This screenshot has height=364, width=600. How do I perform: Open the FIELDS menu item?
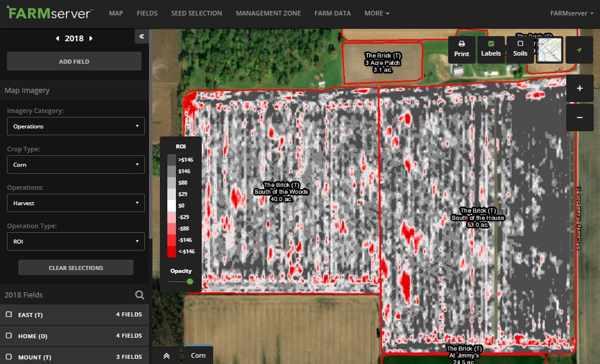[x=147, y=13]
